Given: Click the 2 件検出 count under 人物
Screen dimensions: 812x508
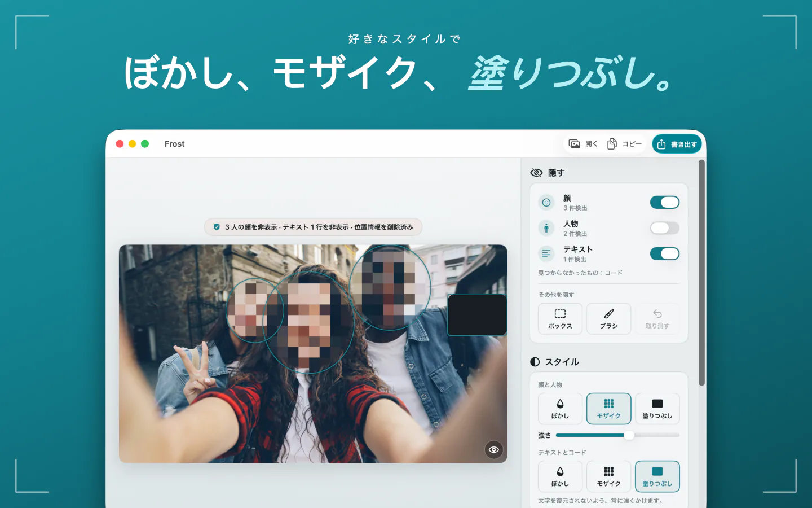Looking at the screenshot, I should 575,234.
